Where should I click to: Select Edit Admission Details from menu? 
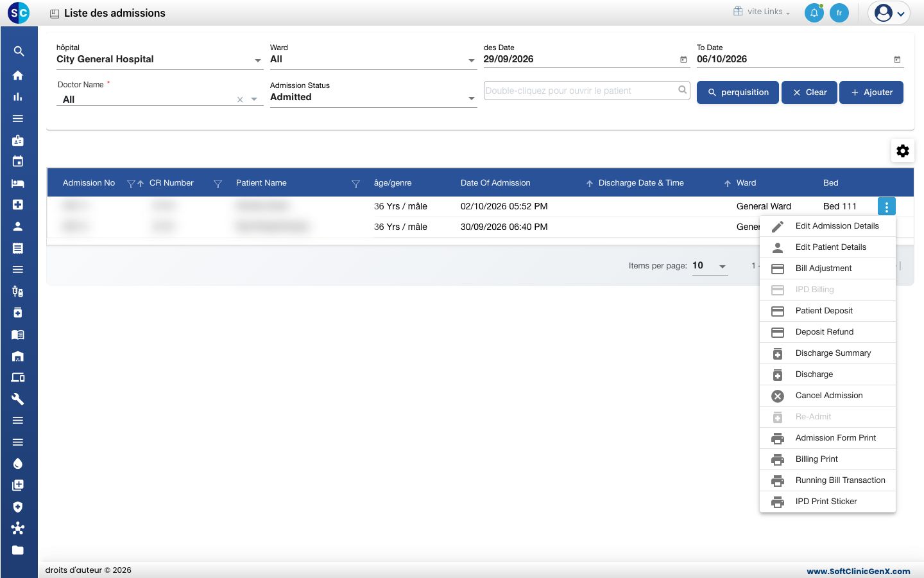coord(828,226)
